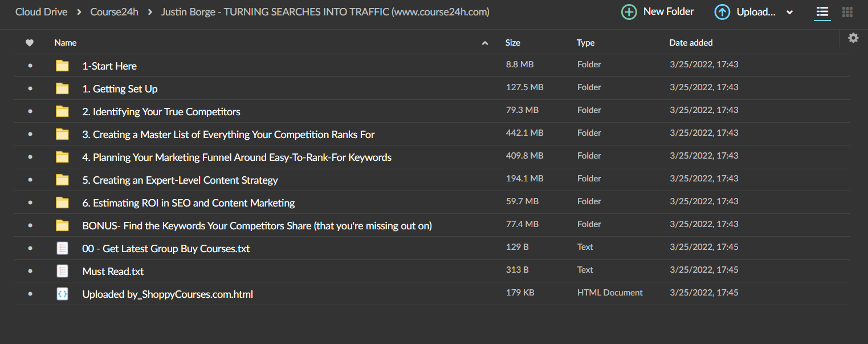The width and height of the screenshot is (868, 344).
Task: Sort by Name column header
Action: [66, 43]
